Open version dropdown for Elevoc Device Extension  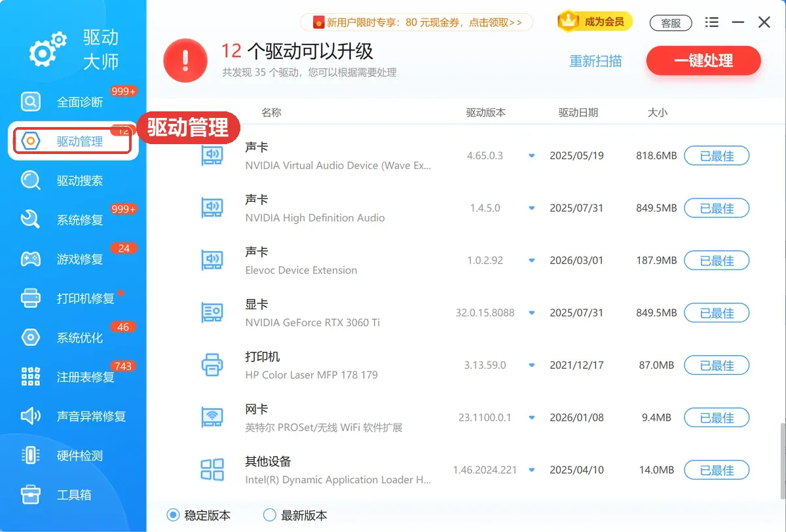pos(532,261)
